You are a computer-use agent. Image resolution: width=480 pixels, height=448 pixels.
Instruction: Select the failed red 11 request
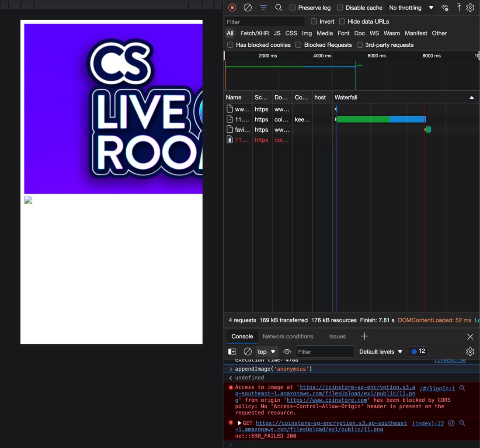click(242, 140)
